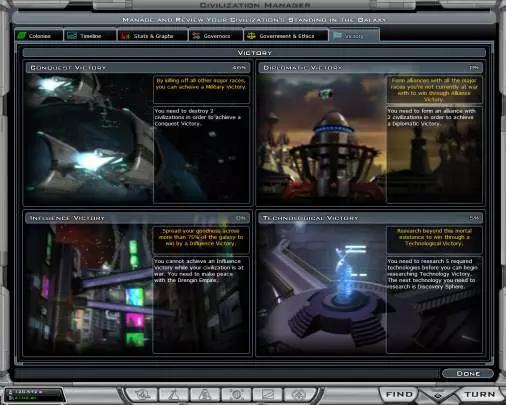Click the Civilization Manager window title
The image size is (506, 405).
[255, 5]
